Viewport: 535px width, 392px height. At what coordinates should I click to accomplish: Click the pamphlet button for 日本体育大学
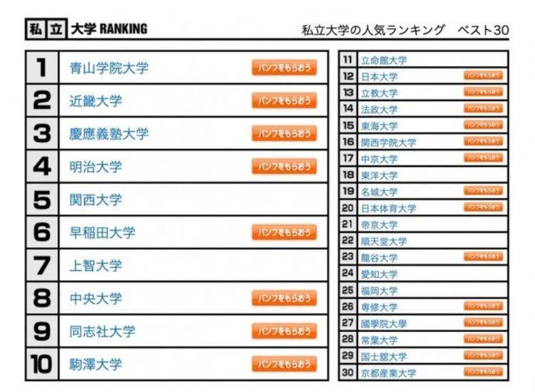[x=483, y=207]
